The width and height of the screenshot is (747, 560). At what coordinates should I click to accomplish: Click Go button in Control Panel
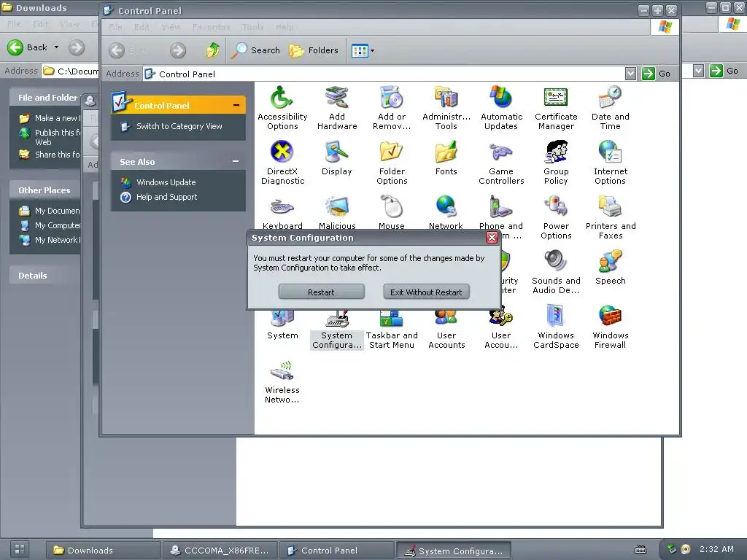656,74
